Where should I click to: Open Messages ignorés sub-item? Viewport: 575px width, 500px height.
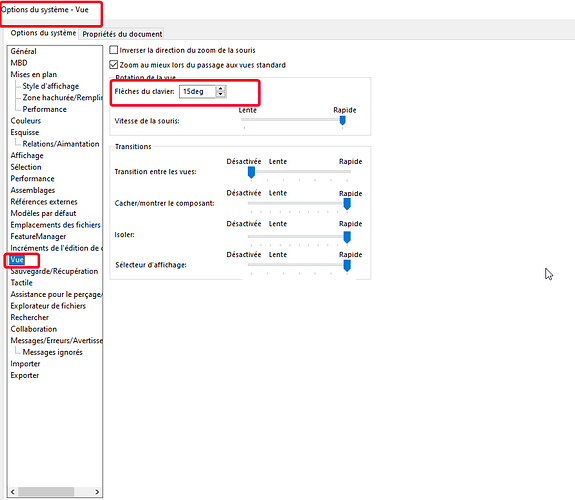click(x=52, y=352)
